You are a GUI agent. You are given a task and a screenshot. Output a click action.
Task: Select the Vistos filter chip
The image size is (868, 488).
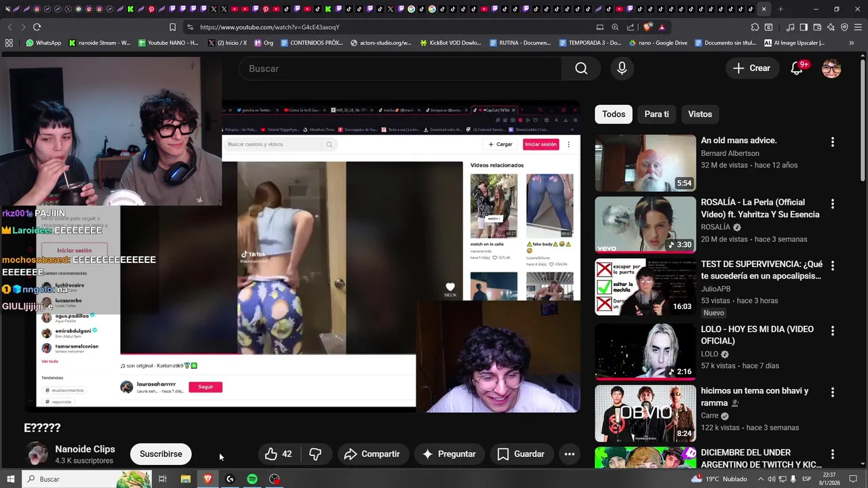pos(700,114)
